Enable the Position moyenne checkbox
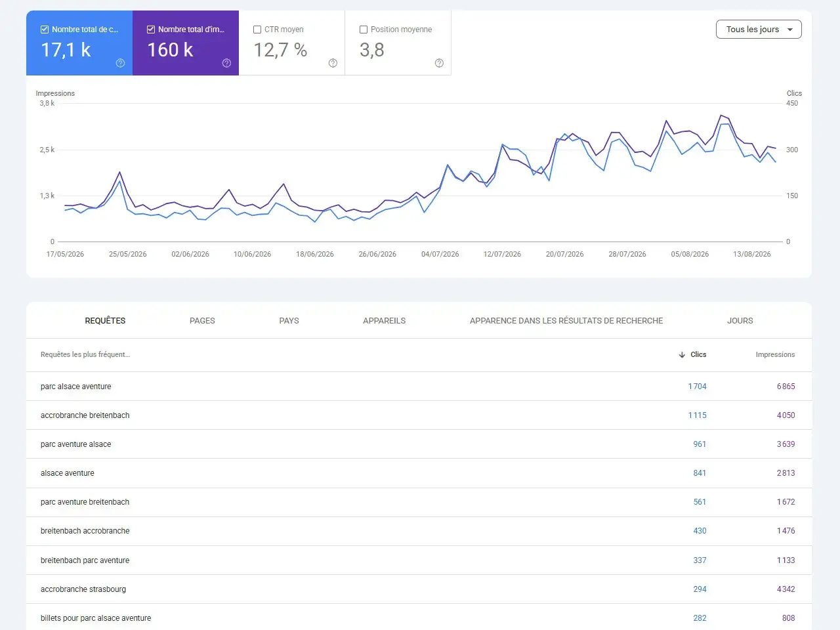 click(364, 30)
